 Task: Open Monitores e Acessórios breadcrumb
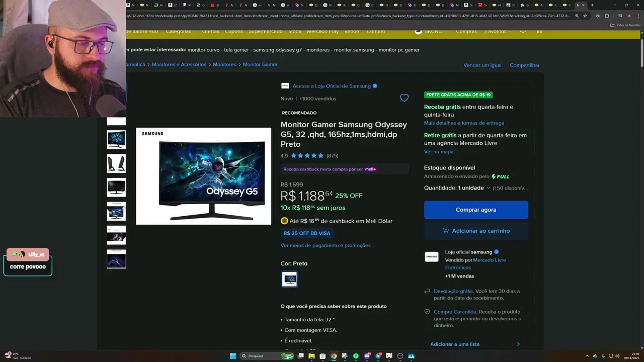coord(179,64)
